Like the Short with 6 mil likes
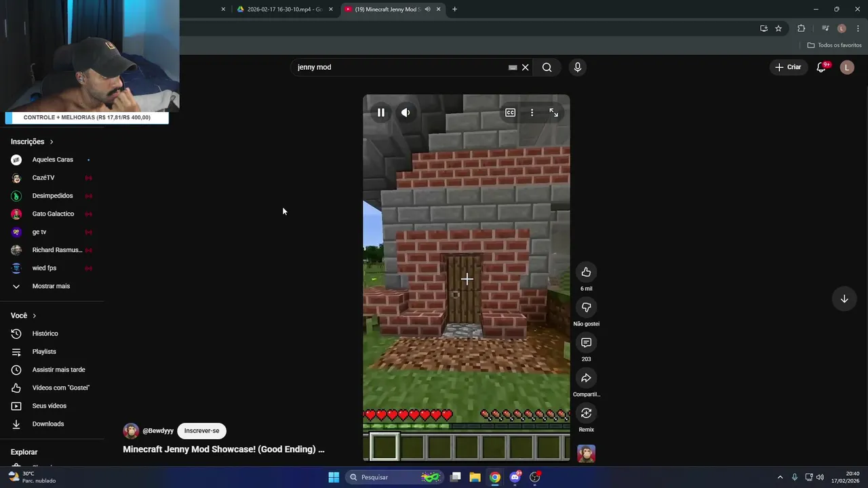Screen dimensions: 868x488 click(586, 272)
